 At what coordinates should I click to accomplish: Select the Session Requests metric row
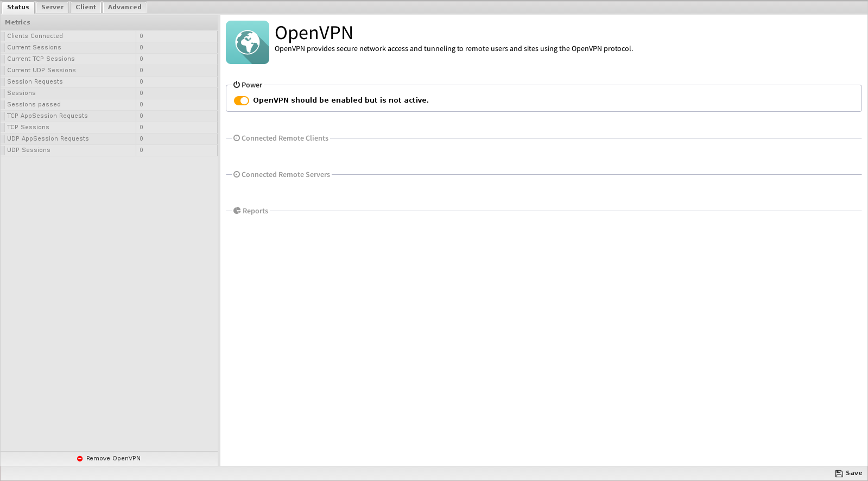[x=109, y=81]
